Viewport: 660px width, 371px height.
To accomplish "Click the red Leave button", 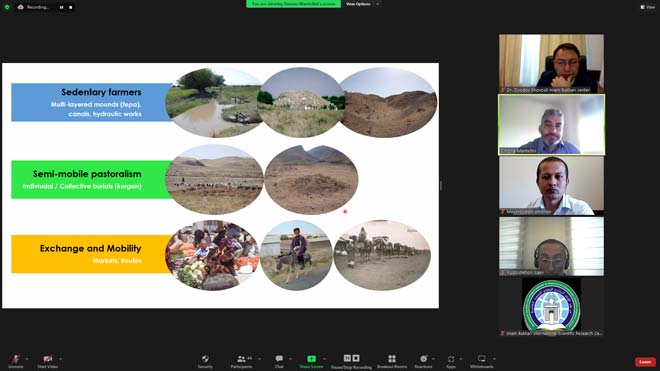I will [x=645, y=362].
